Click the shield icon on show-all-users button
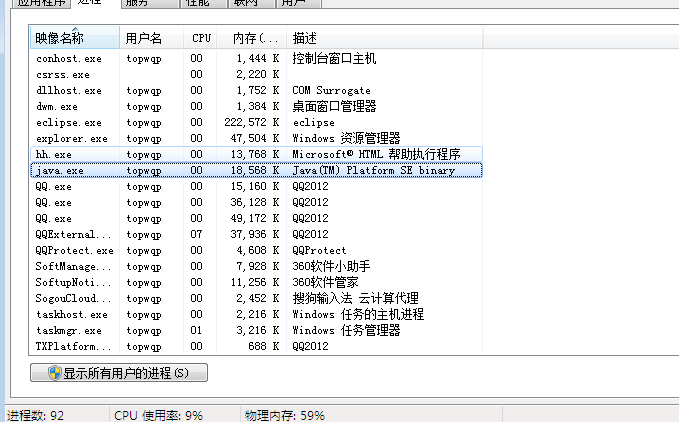 55,373
